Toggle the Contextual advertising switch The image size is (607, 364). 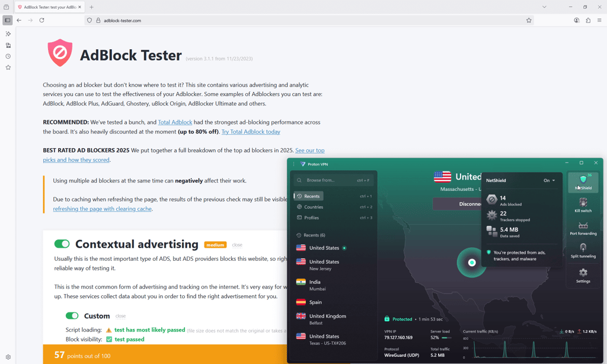(x=62, y=244)
